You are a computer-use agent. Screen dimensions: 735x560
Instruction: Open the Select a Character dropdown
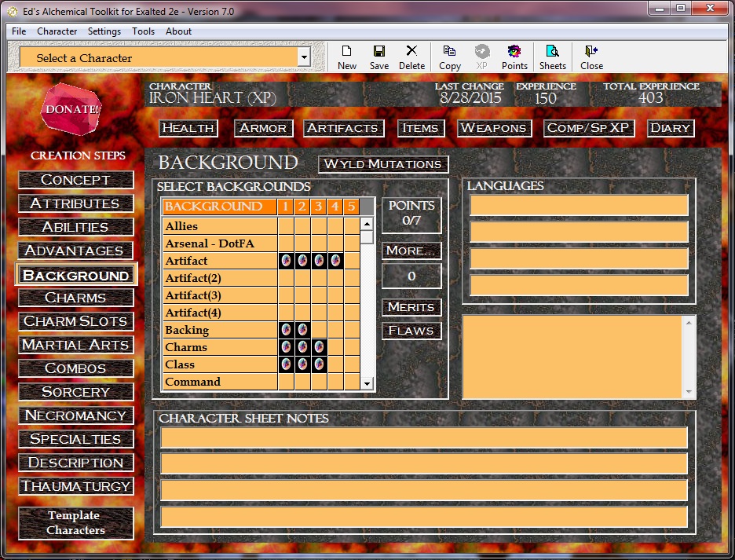click(304, 57)
